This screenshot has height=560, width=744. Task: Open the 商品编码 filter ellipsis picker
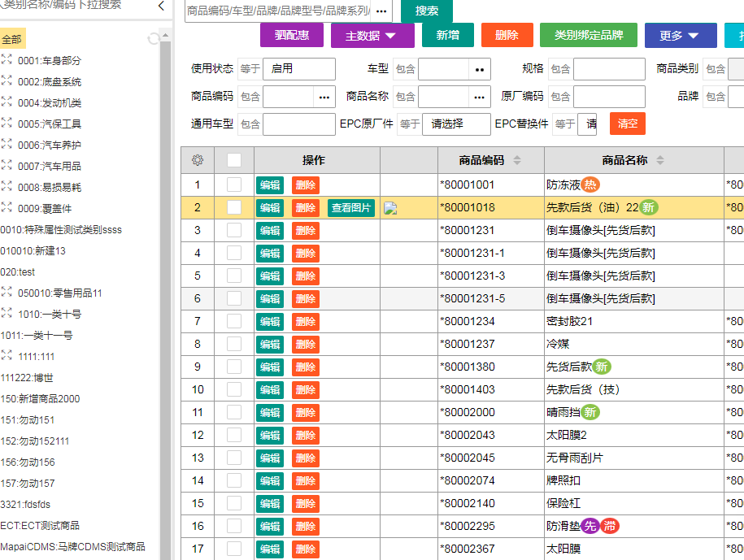pos(324,97)
